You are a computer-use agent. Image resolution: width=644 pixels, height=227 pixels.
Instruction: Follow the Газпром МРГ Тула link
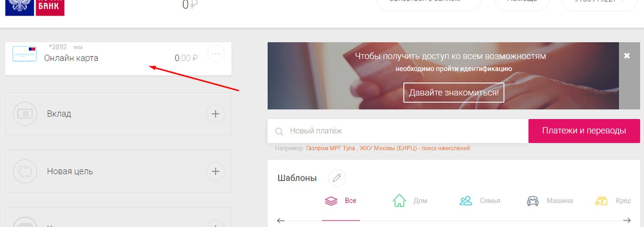pyautogui.click(x=330, y=149)
